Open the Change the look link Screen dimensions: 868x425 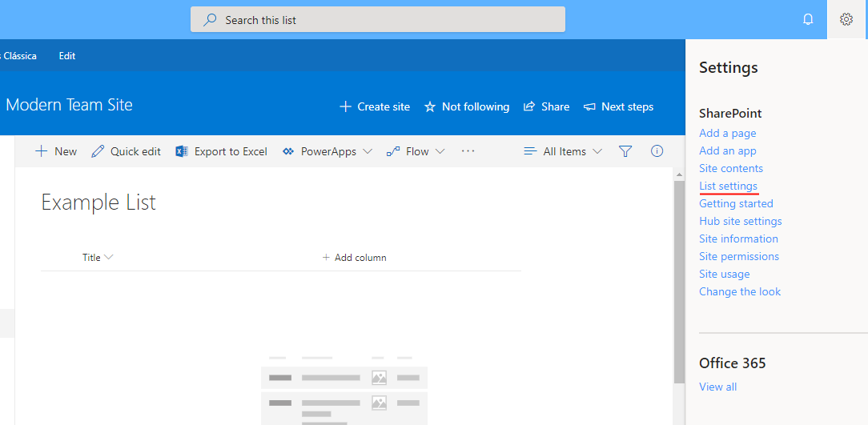(740, 291)
